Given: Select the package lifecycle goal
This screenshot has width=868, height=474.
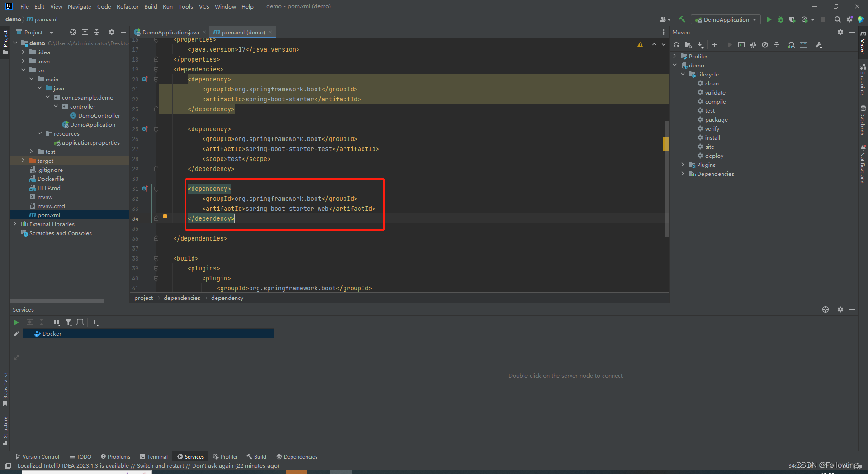Looking at the screenshot, I should coord(716,119).
